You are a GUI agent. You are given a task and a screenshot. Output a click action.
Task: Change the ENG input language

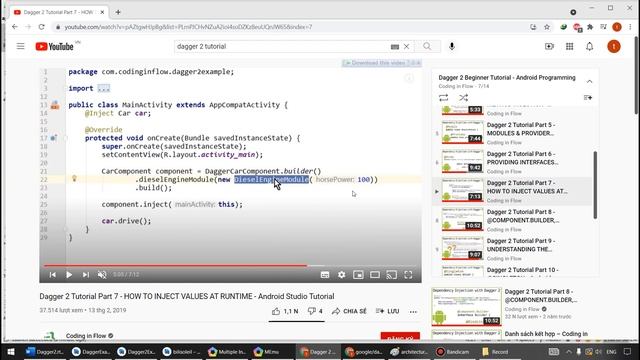[x=611, y=351]
